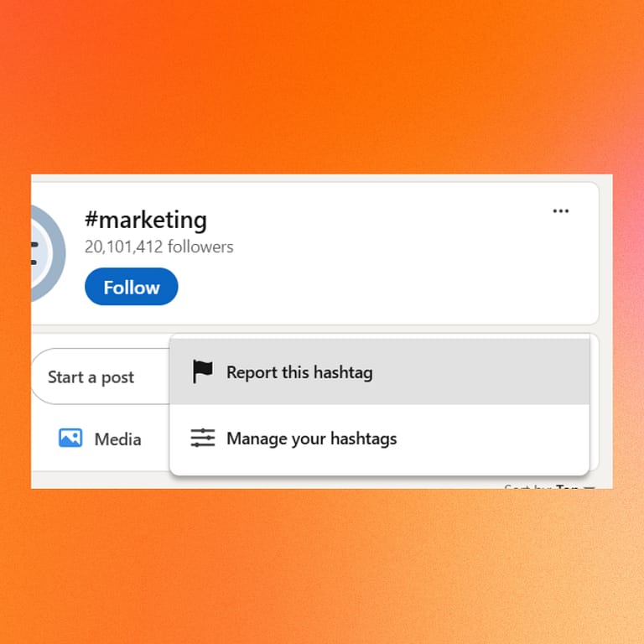Open the three-dot more options menu
The height and width of the screenshot is (644, 644).
click(x=561, y=210)
